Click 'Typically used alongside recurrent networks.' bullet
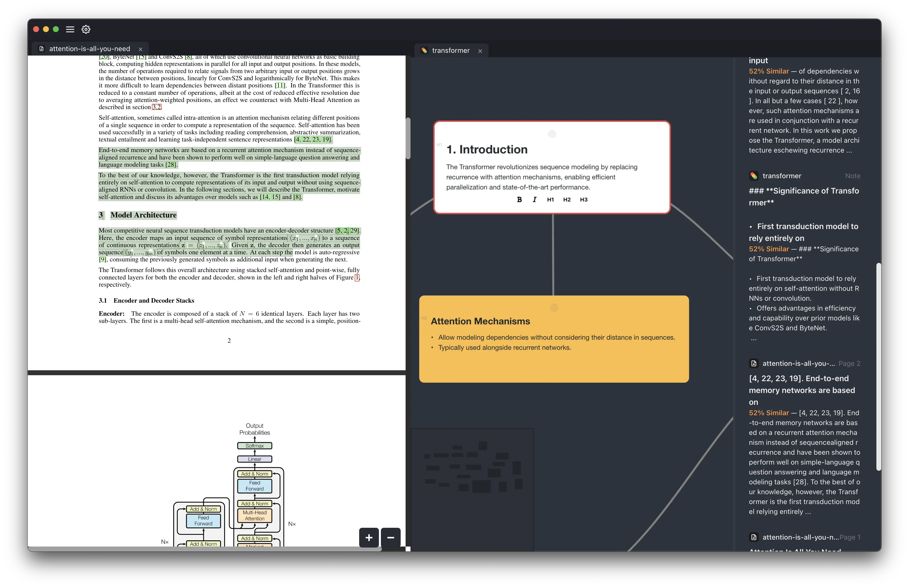909x588 pixels. 504,348
